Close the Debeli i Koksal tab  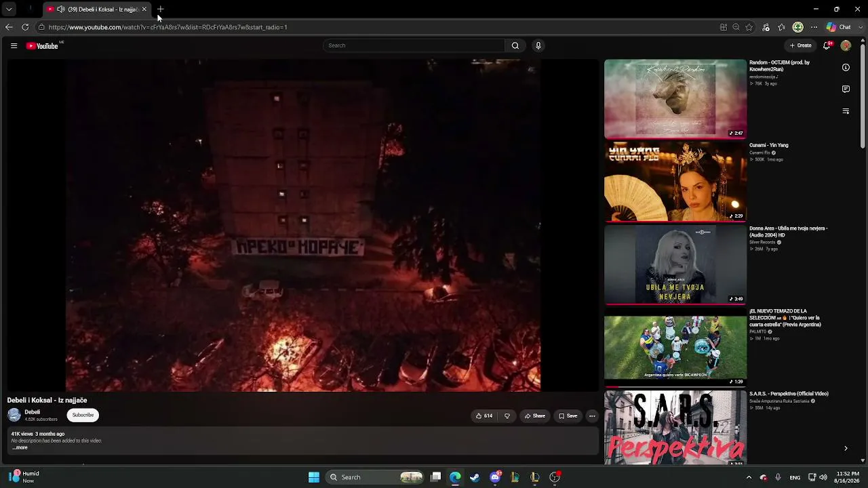(x=144, y=9)
